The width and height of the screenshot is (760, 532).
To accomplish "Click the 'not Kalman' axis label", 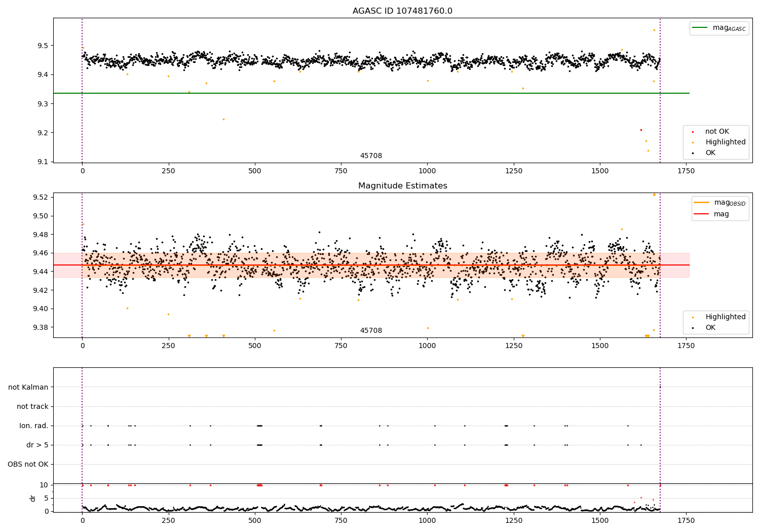I will coord(28,387).
